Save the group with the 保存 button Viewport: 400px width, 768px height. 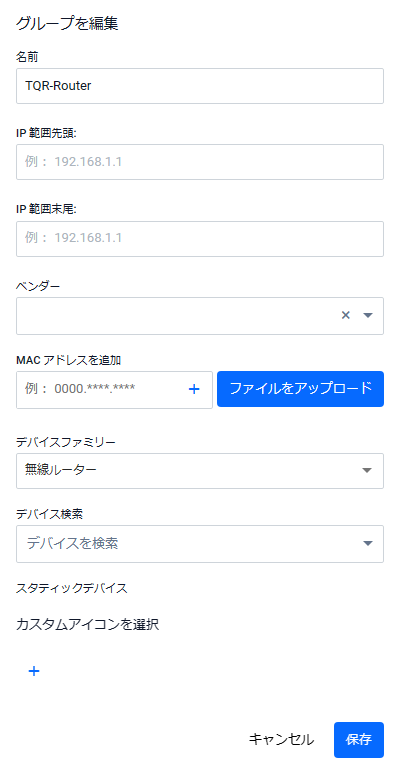358,740
